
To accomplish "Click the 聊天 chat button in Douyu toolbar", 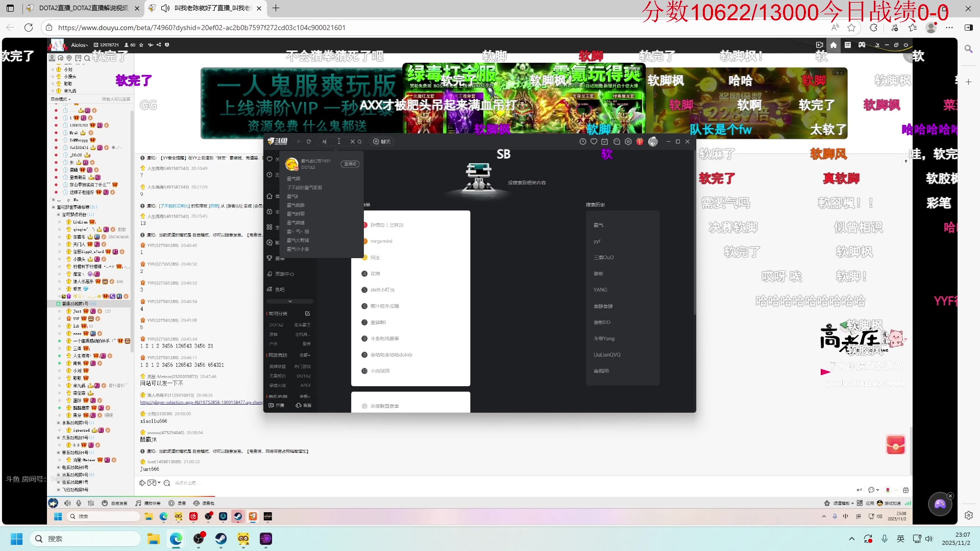I will click(382, 142).
